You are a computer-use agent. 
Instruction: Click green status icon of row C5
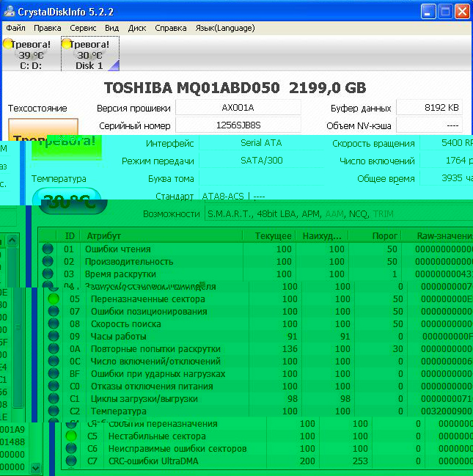tap(71, 436)
